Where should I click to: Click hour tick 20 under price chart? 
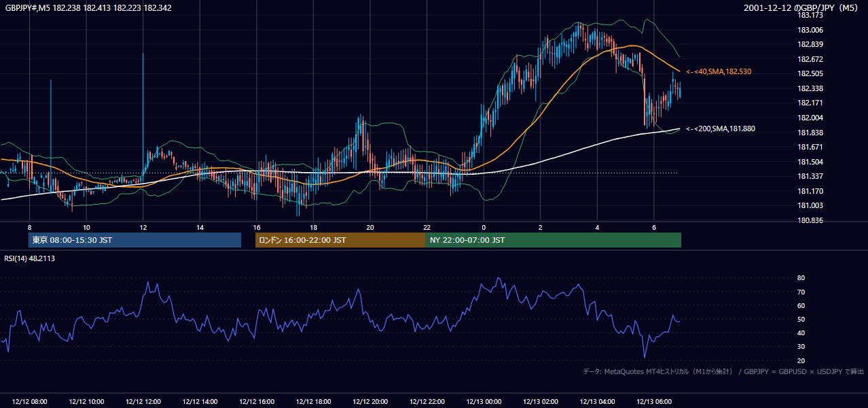tap(370, 227)
